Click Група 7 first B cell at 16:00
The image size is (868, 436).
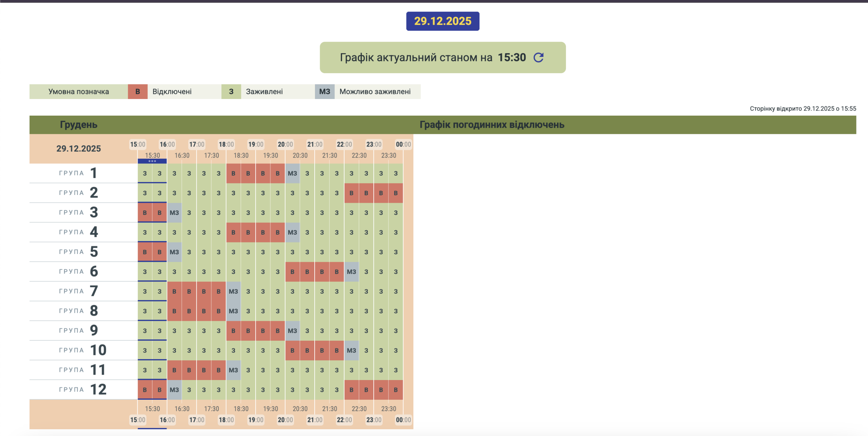[x=174, y=292]
